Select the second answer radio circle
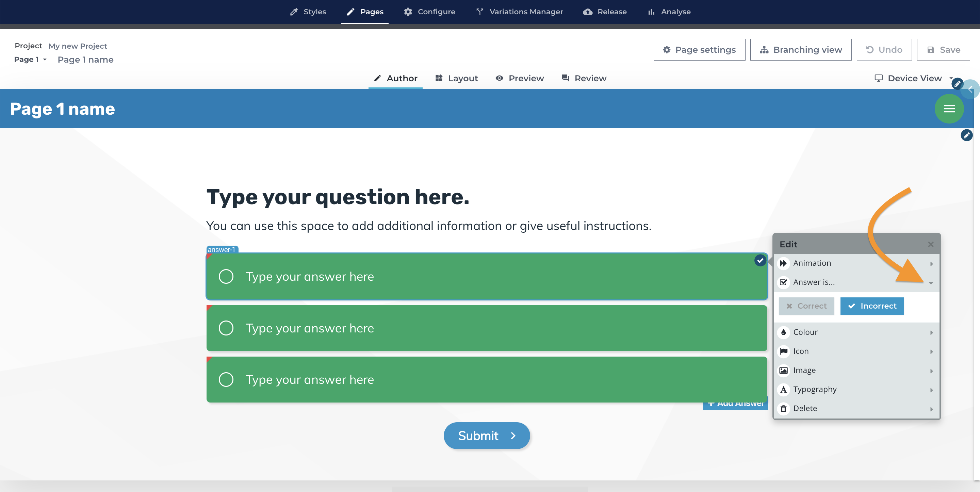 tap(226, 328)
